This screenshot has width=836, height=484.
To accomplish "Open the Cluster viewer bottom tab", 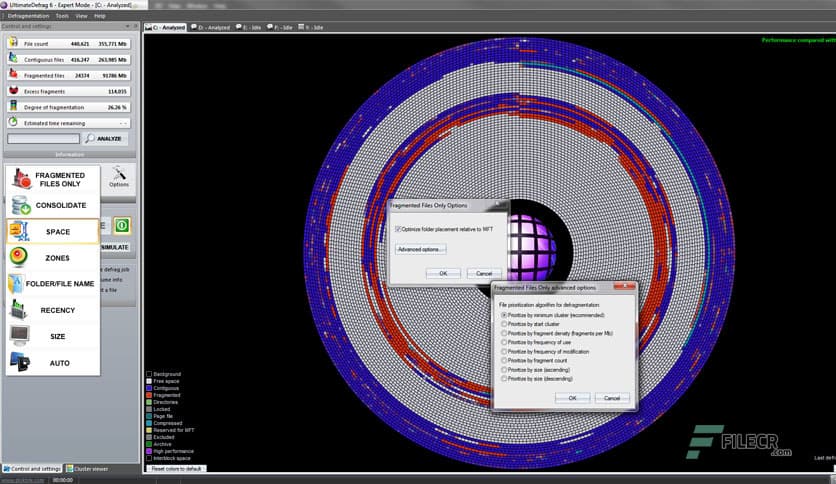I will click(87, 469).
